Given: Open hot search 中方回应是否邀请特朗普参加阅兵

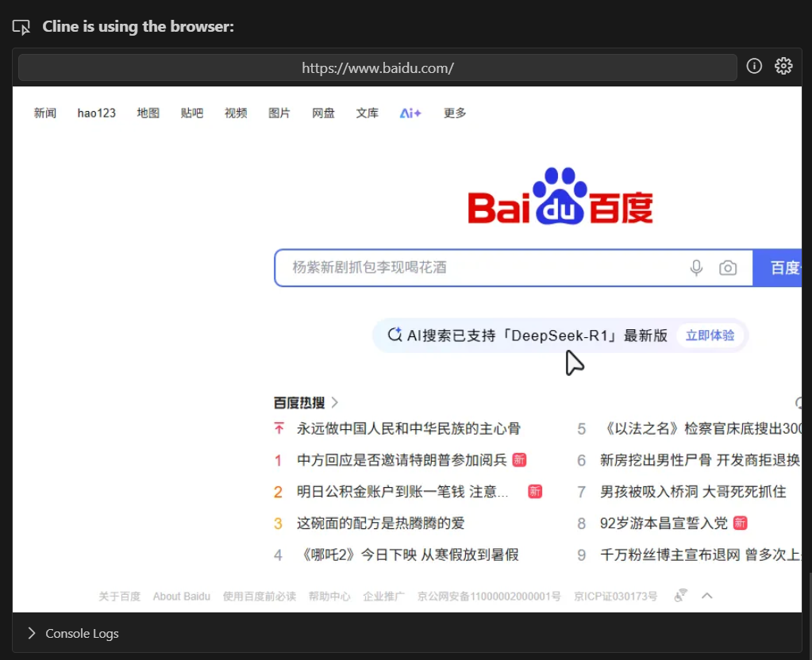Looking at the screenshot, I should click(x=402, y=460).
